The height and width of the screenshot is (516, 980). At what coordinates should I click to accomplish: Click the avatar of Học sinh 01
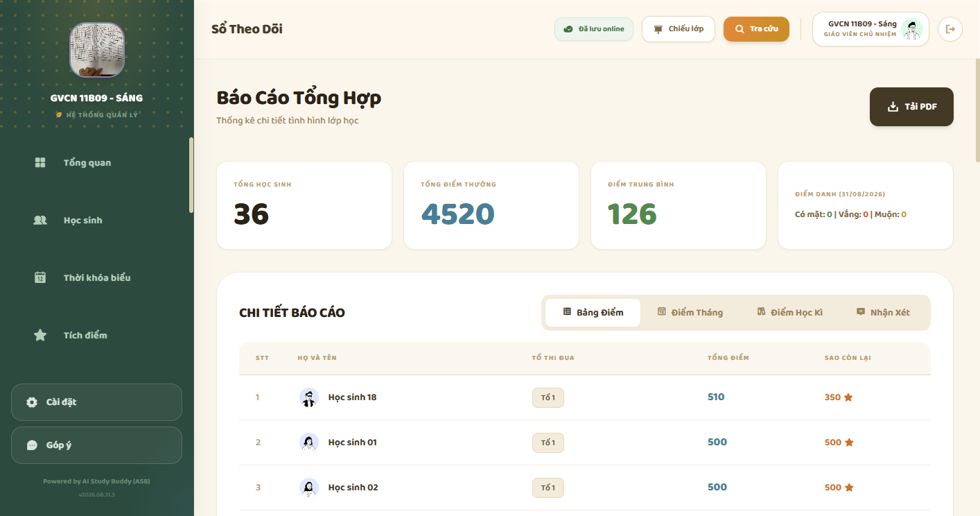click(x=309, y=442)
